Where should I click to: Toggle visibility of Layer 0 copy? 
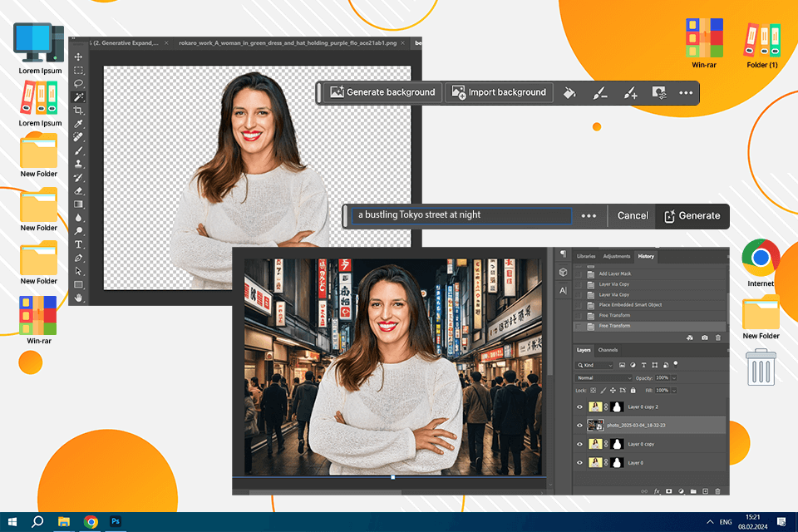[579, 444]
